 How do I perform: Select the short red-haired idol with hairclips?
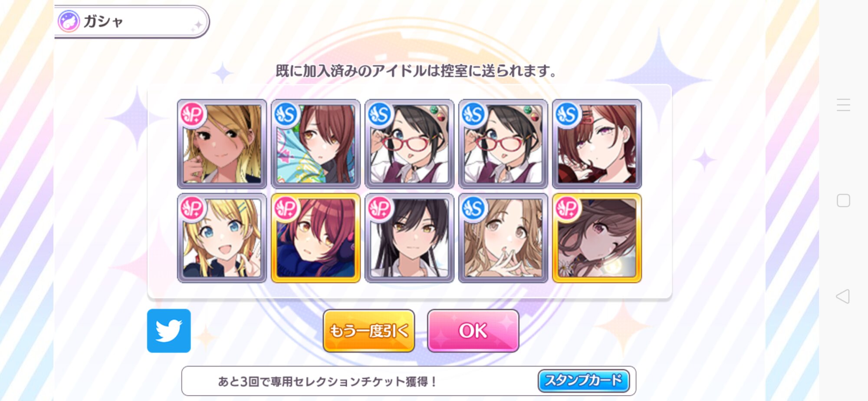click(597, 144)
